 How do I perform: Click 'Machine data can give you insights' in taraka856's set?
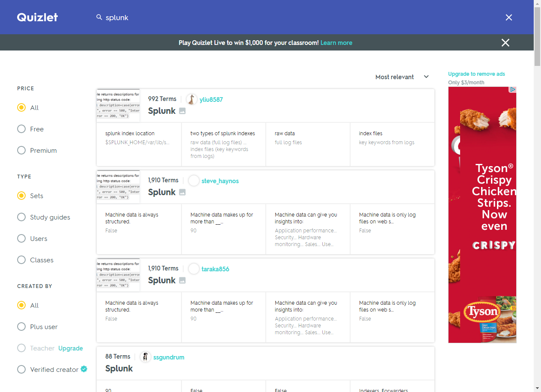306,306
